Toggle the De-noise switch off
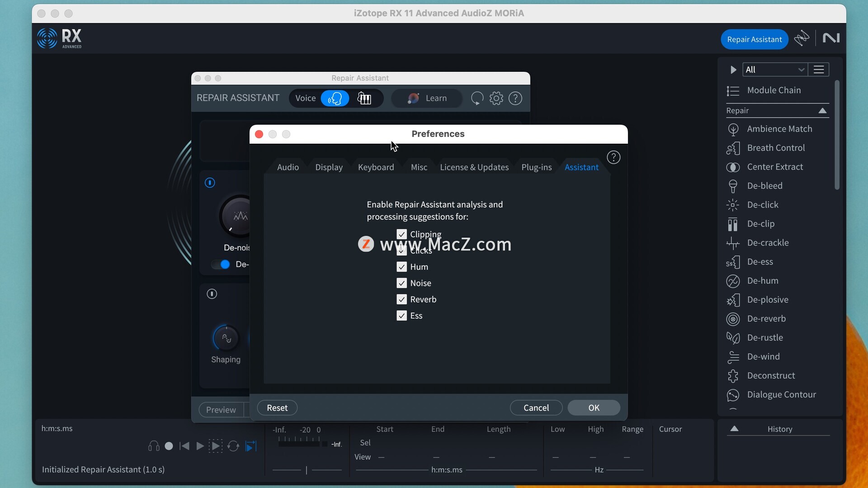The height and width of the screenshot is (488, 868). (x=222, y=265)
